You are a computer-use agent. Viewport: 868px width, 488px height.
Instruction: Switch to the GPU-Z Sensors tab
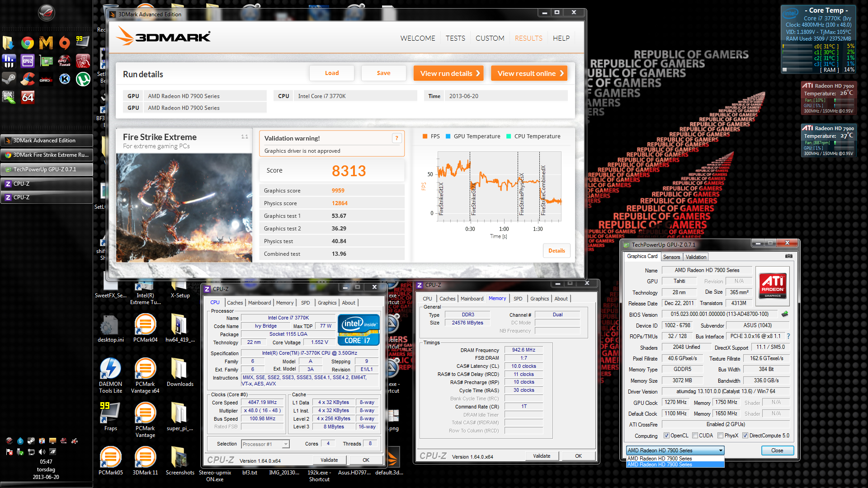click(671, 257)
